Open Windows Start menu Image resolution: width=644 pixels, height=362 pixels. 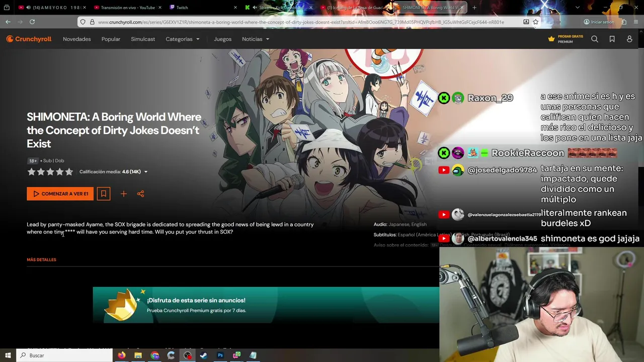(8, 355)
